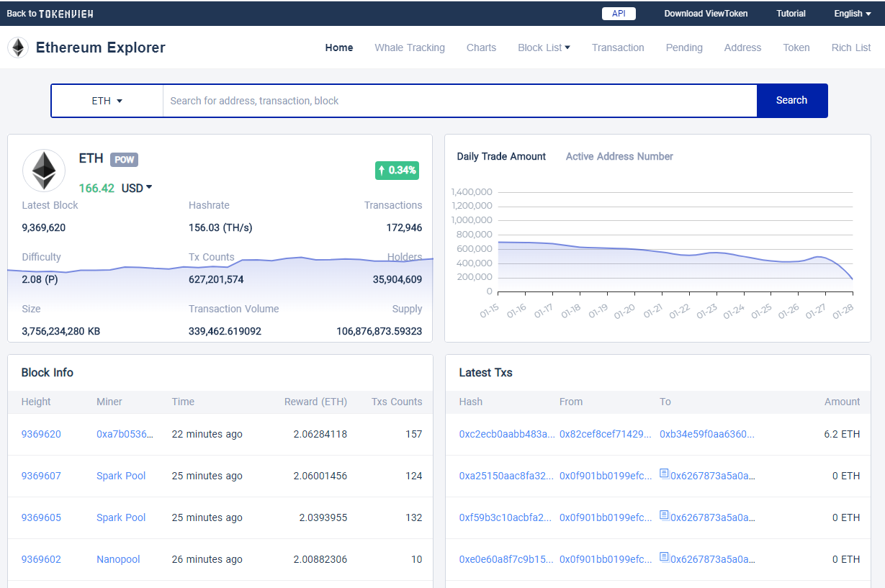The height and width of the screenshot is (588, 885).
Task: Click the contract icon beside 0xf59b3c10acbfa2 transaction
Action: [x=664, y=516]
